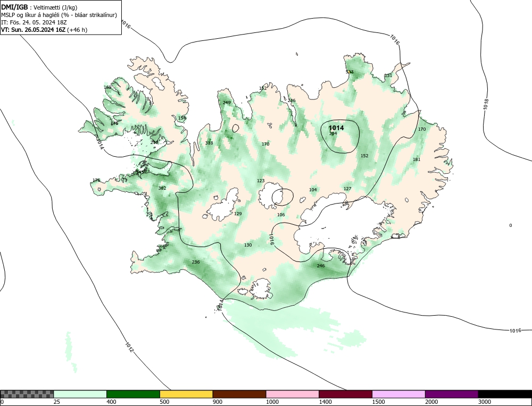Click the 181 value in the east

[417, 159]
